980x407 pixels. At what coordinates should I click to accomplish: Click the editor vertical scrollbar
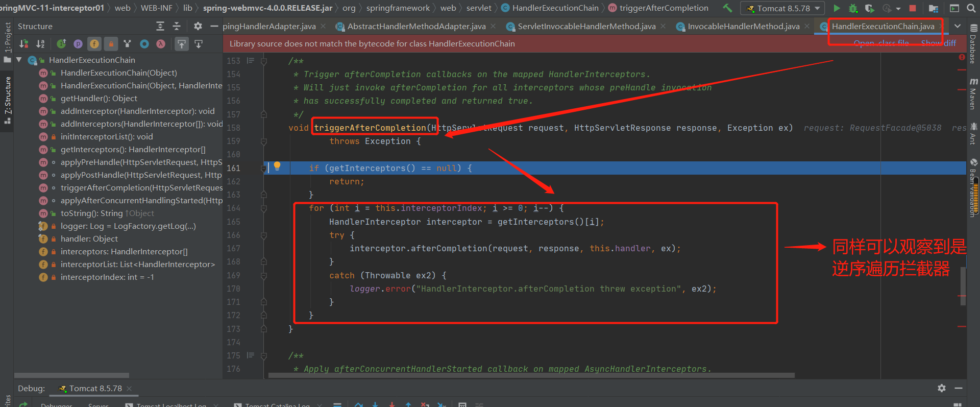[963, 286]
